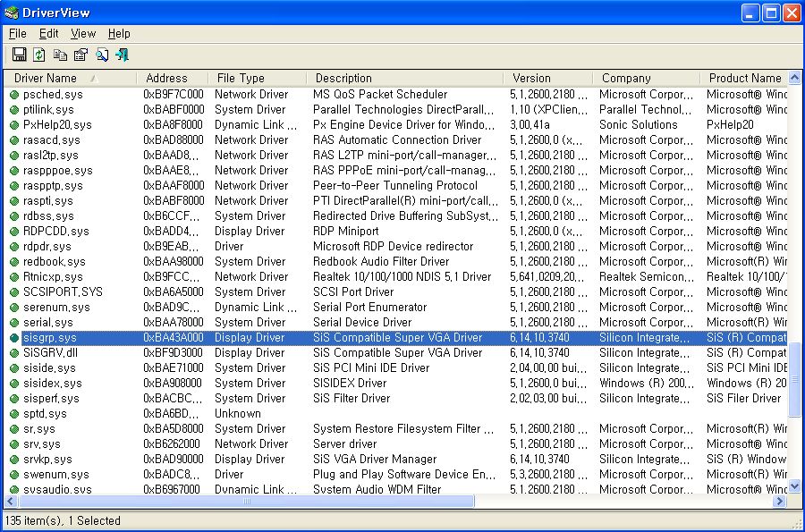Click the green icon beside serenum.sys

pos(14,308)
